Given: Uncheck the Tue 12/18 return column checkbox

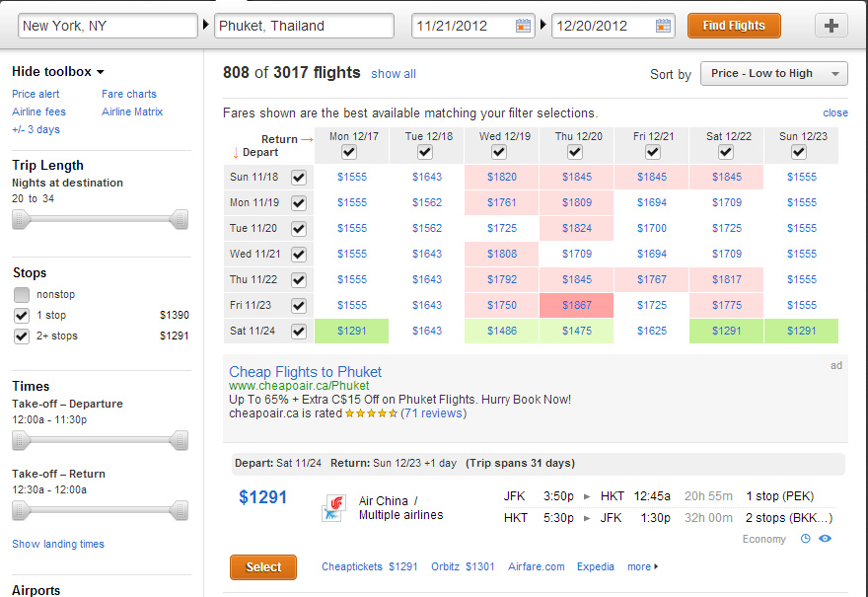Looking at the screenshot, I should (x=424, y=152).
